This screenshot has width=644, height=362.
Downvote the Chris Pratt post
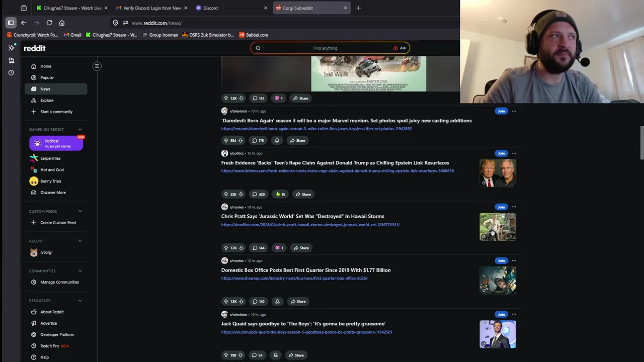click(241, 248)
